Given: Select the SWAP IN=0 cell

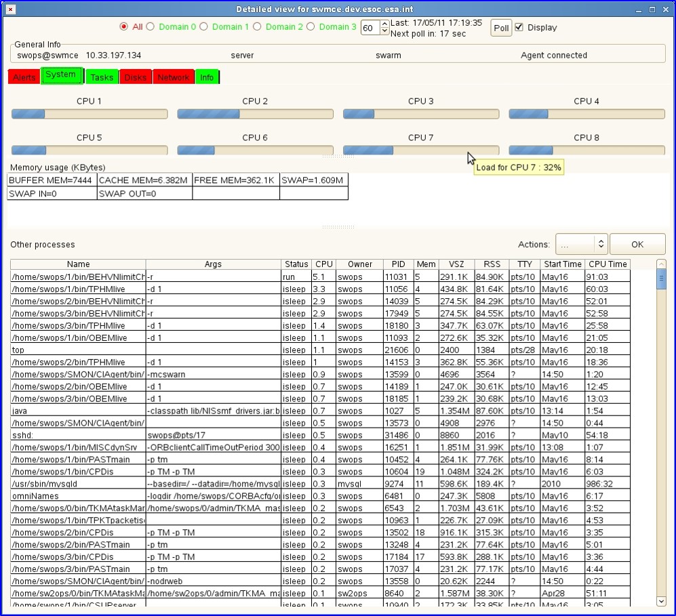Looking at the screenshot, I should pyautogui.click(x=52, y=193).
